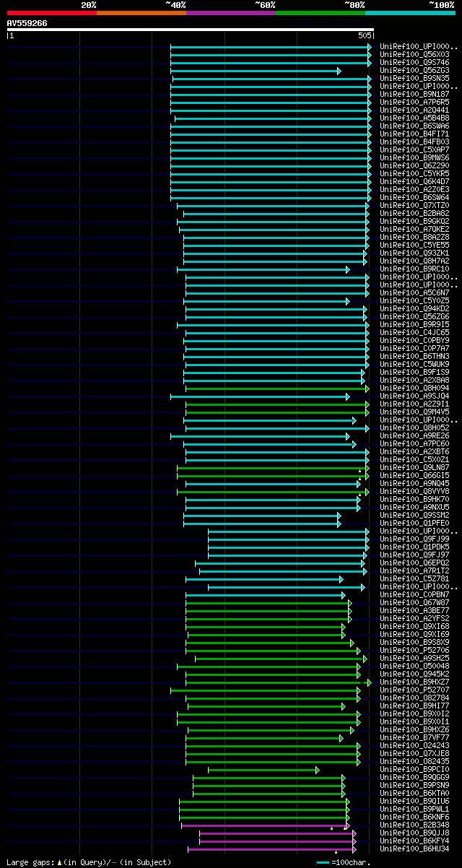Click the cyan ~100% identity legend segment
The height and width of the screenshot is (868, 462).
pyautogui.click(x=410, y=12)
